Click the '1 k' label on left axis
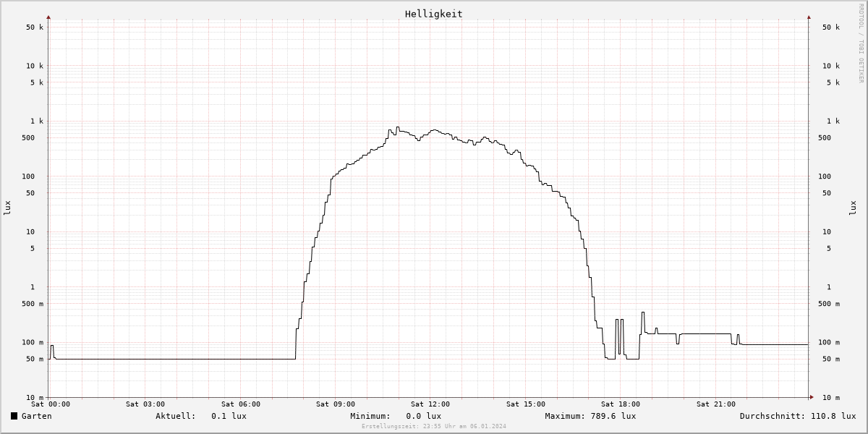 [37, 122]
